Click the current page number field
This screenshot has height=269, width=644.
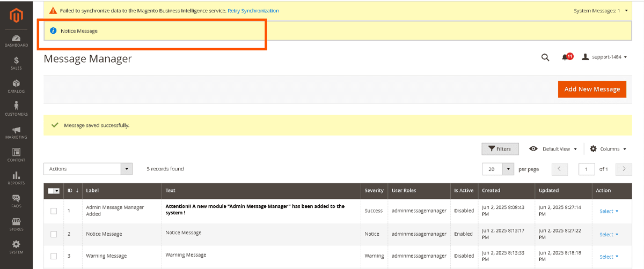pos(587,169)
